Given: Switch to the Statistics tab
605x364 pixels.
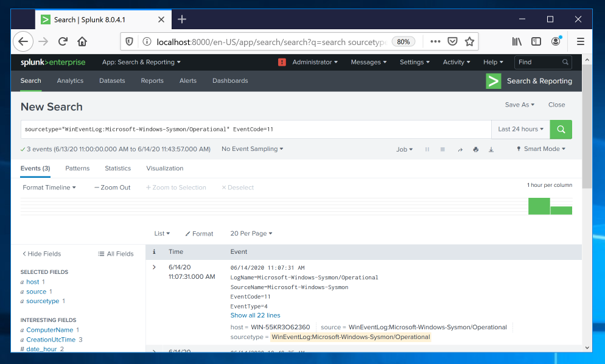Looking at the screenshot, I should pos(117,168).
